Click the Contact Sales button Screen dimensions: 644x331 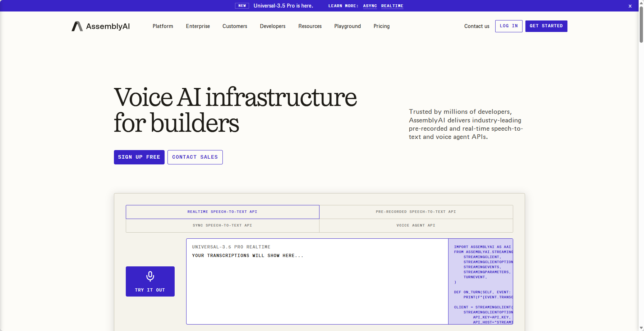pos(195,157)
